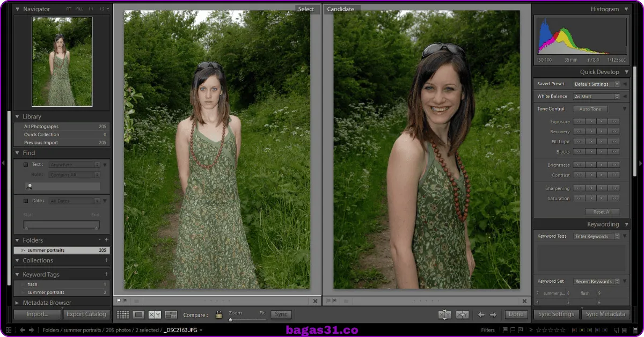Click the rating greater-or-equal symbol in Filters

[x=531, y=330]
